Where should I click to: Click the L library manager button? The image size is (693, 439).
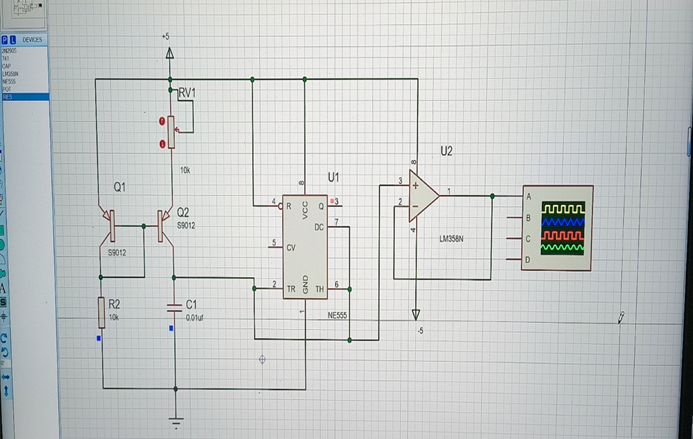pos(13,40)
